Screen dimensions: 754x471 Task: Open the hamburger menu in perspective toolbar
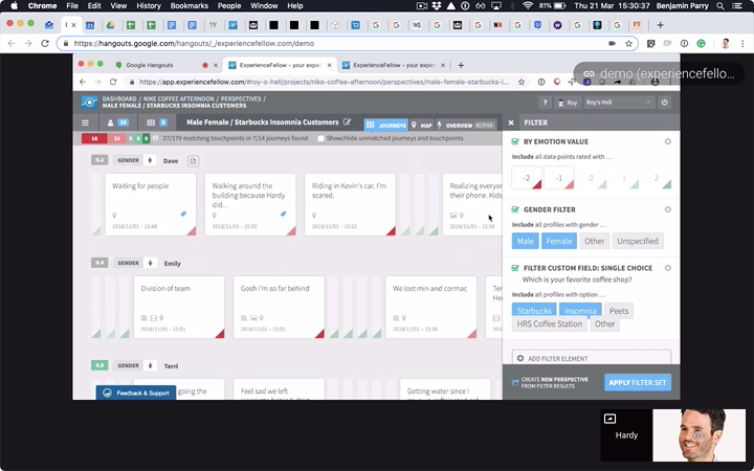(x=85, y=123)
